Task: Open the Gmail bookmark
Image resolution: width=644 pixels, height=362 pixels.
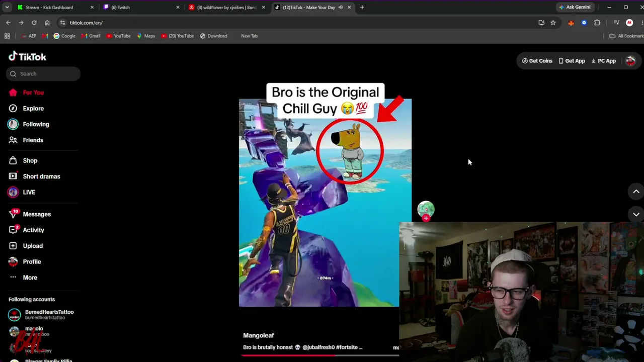Action: coord(91,36)
